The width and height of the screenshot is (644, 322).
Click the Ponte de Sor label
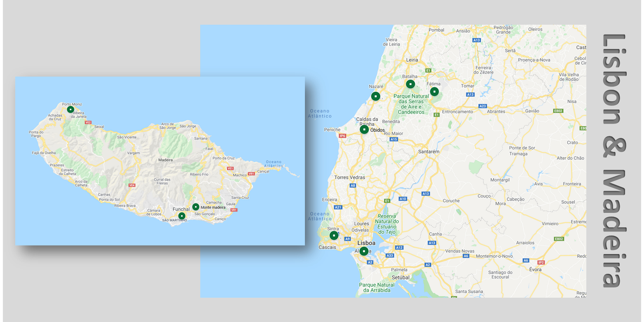click(x=522, y=148)
